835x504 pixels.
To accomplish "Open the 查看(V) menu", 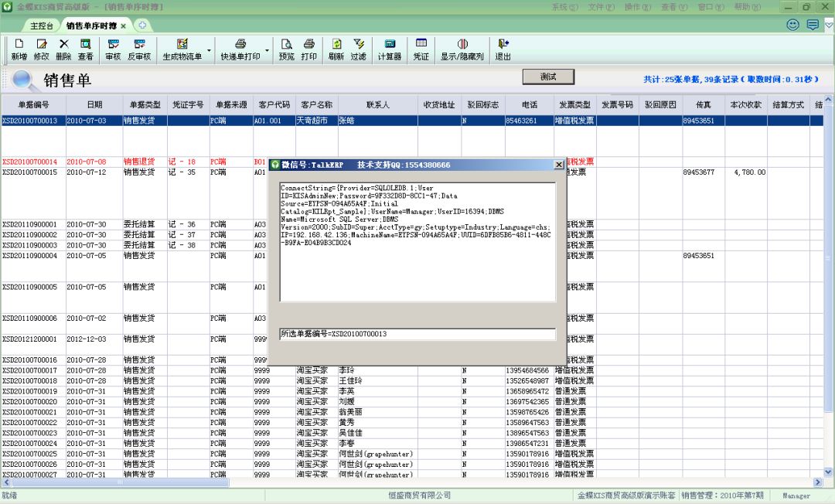I will [674, 7].
